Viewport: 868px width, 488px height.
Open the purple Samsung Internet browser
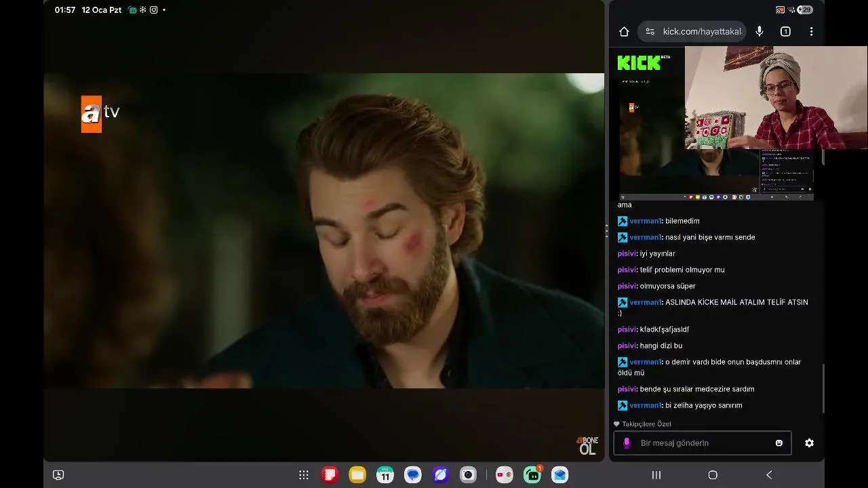pos(441,475)
